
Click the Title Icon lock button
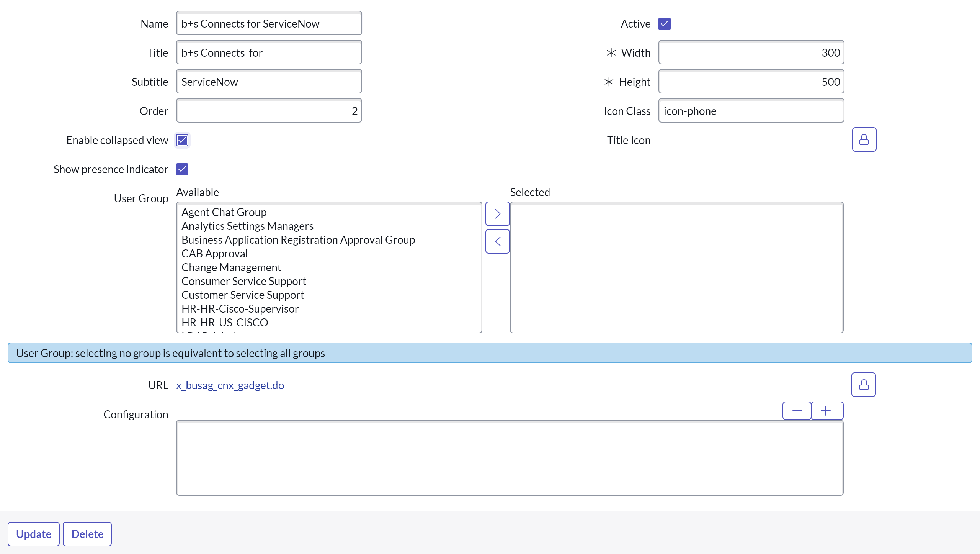tap(864, 139)
